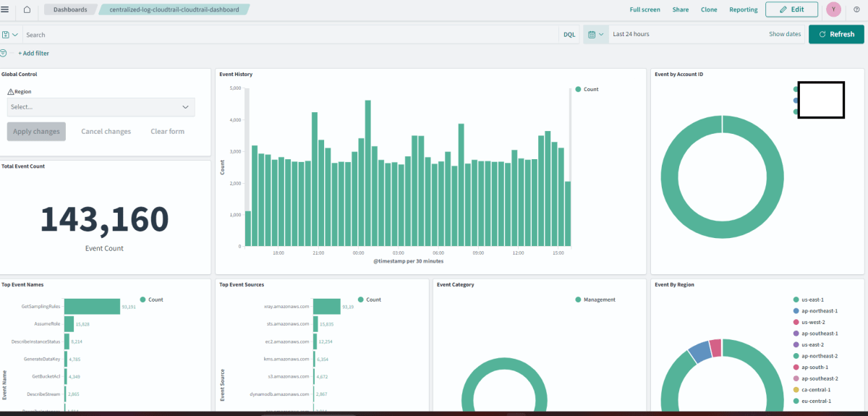Toggle ap-northeast-2 in the region legend
The image size is (868, 416).
pos(815,356)
